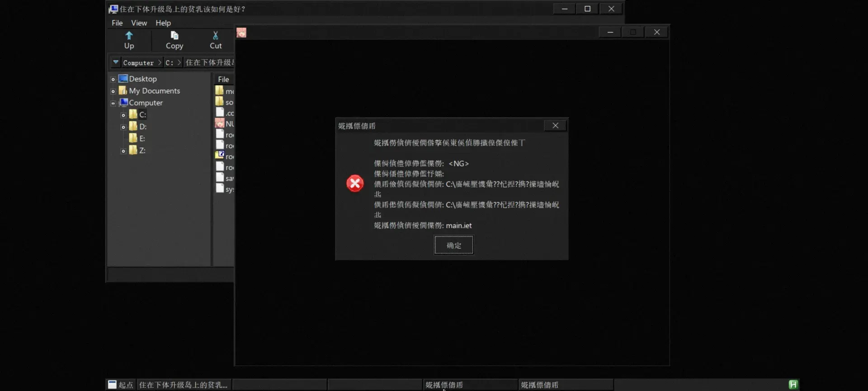Select the 'so' folder in file list
The image size is (868, 391).
point(225,102)
